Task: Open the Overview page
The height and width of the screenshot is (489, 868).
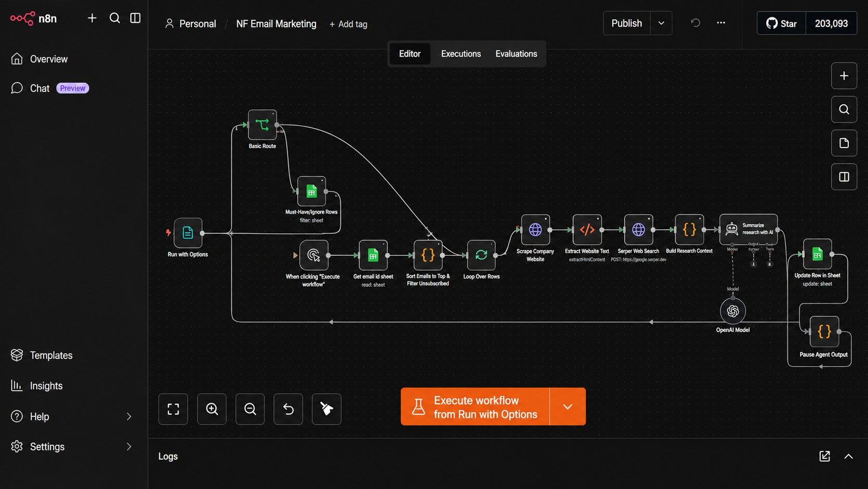Action: point(39,59)
